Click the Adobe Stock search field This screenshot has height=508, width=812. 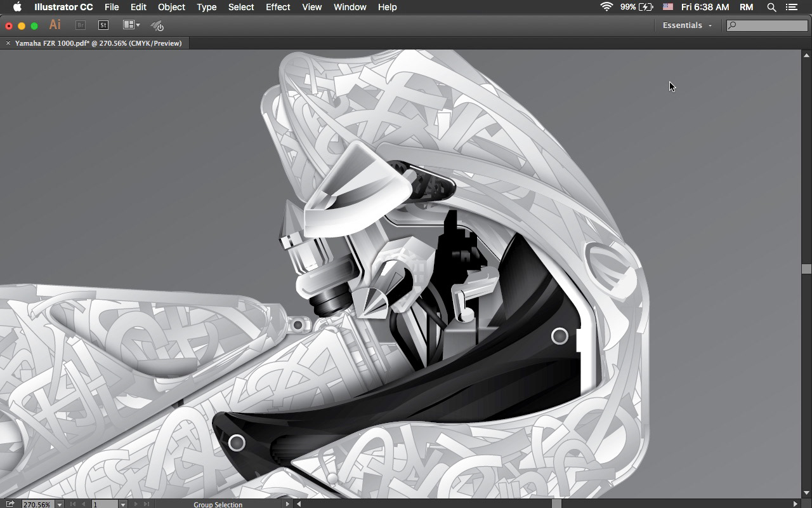(x=767, y=25)
